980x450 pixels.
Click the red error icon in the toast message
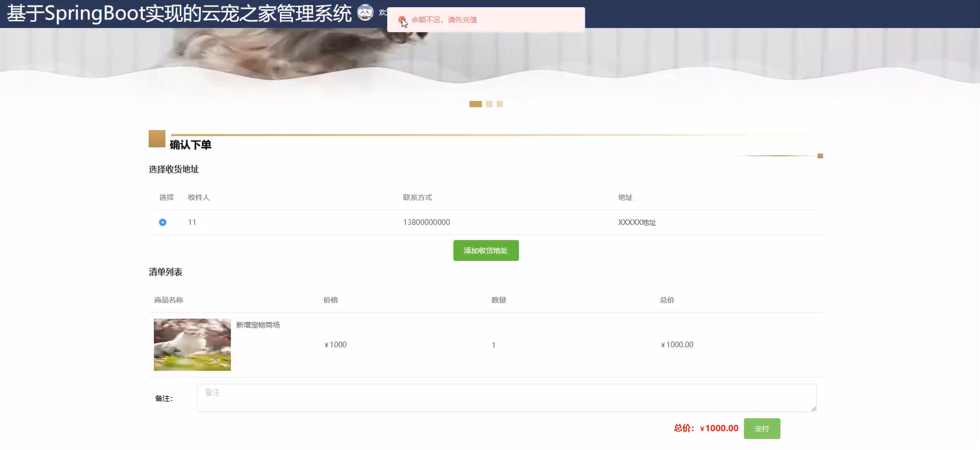click(402, 20)
